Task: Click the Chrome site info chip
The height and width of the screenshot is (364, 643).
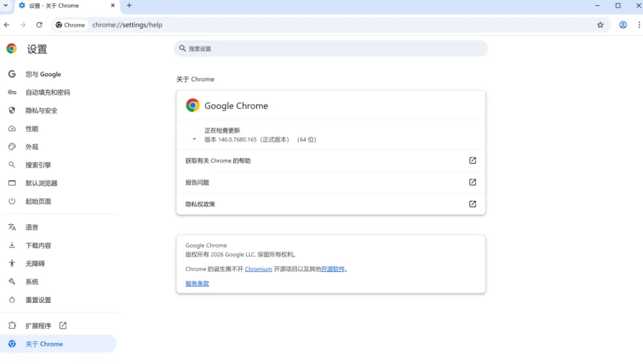Action: coord(70,25)
